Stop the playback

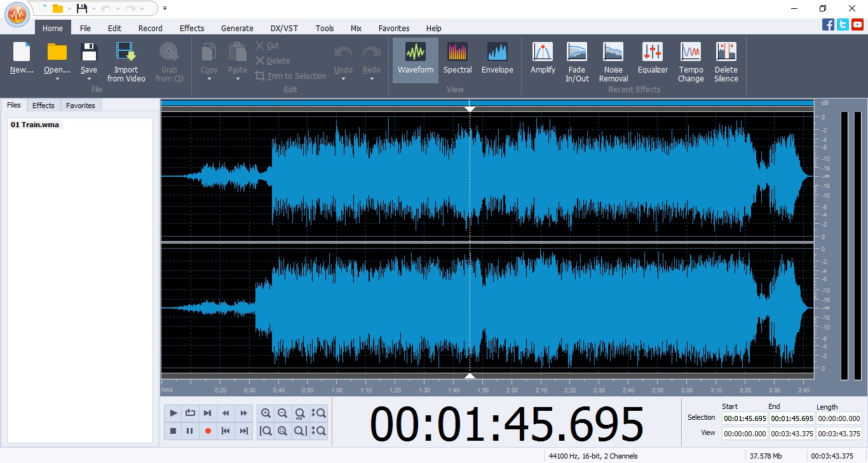tap(173, 431)
